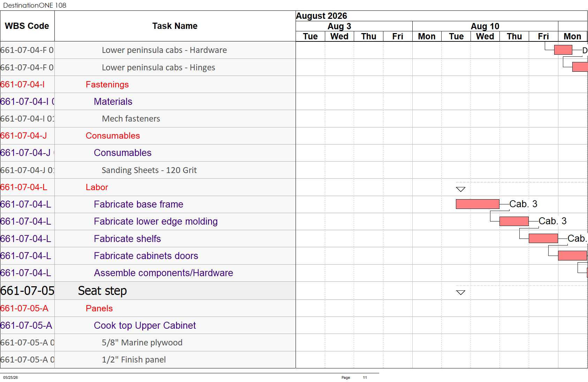Click the DestinationONE 108 title text
588x382 pixels.
pos(35,5)
